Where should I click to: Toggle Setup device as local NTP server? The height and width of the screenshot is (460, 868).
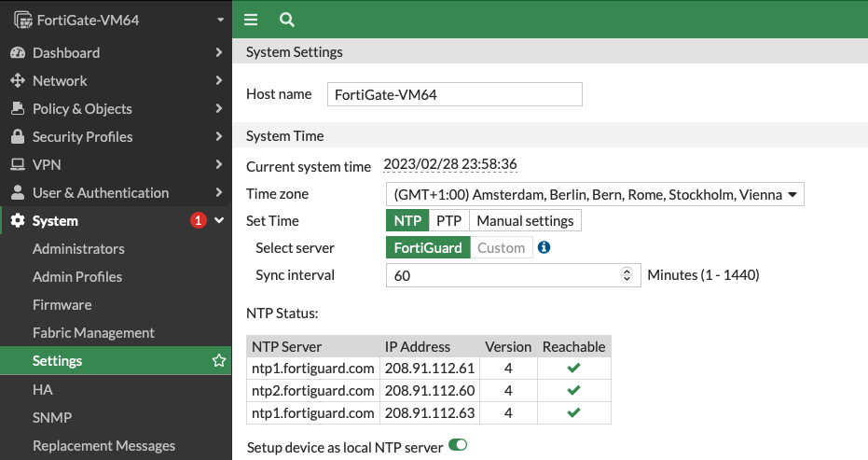point(458,446)
